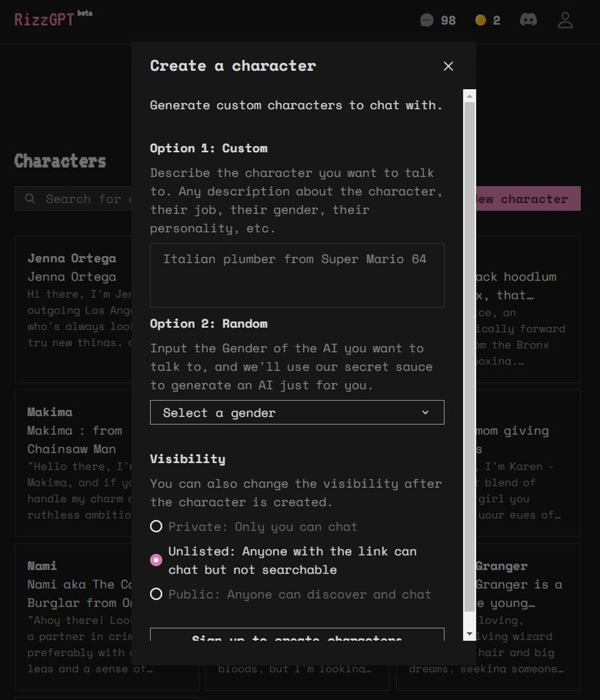600x700 pixels.
Task: Click the search magnifier icon
Action: [x=30, y=198]
